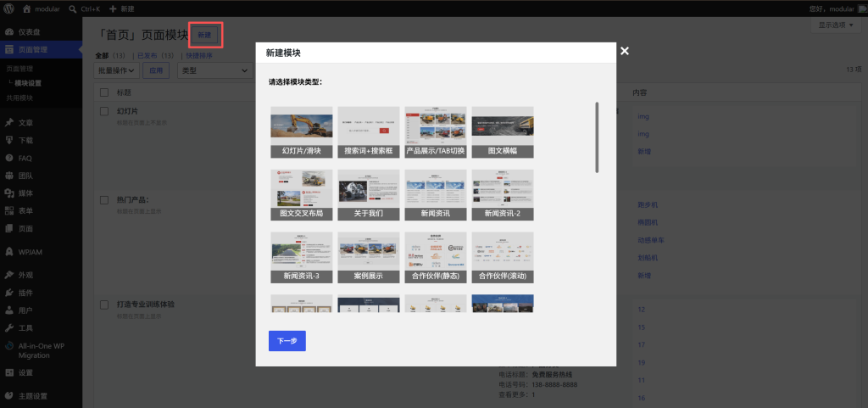Open Ctrl+K search in admin bar

click(x=84, y=8)
